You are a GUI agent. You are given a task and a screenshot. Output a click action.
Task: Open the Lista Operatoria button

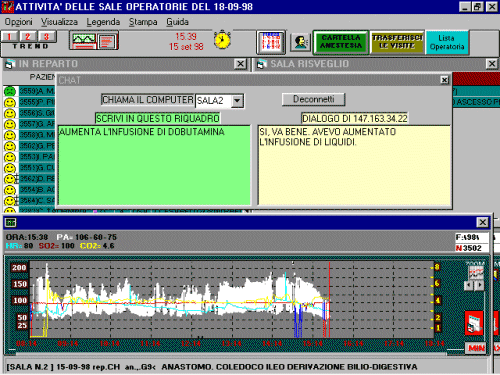[447, 42]
